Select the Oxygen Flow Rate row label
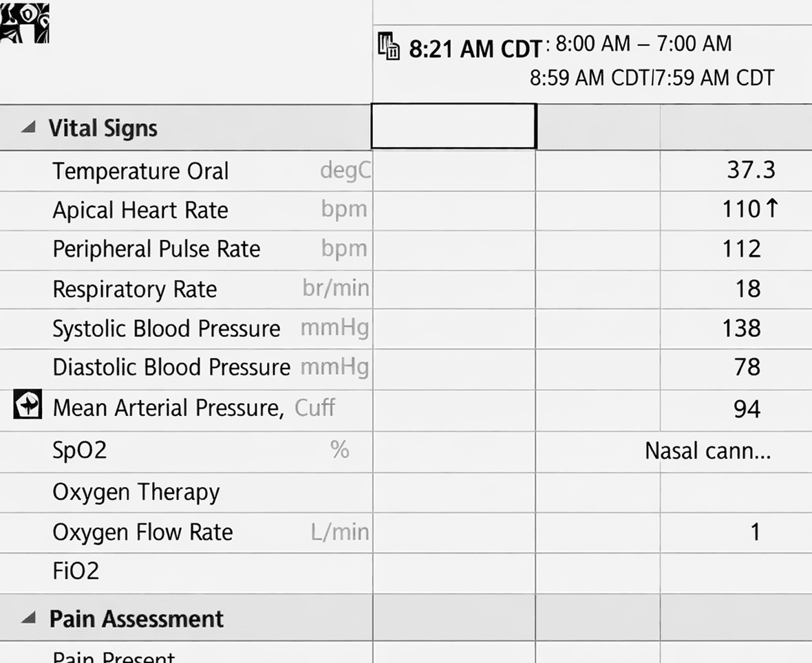 142,532
